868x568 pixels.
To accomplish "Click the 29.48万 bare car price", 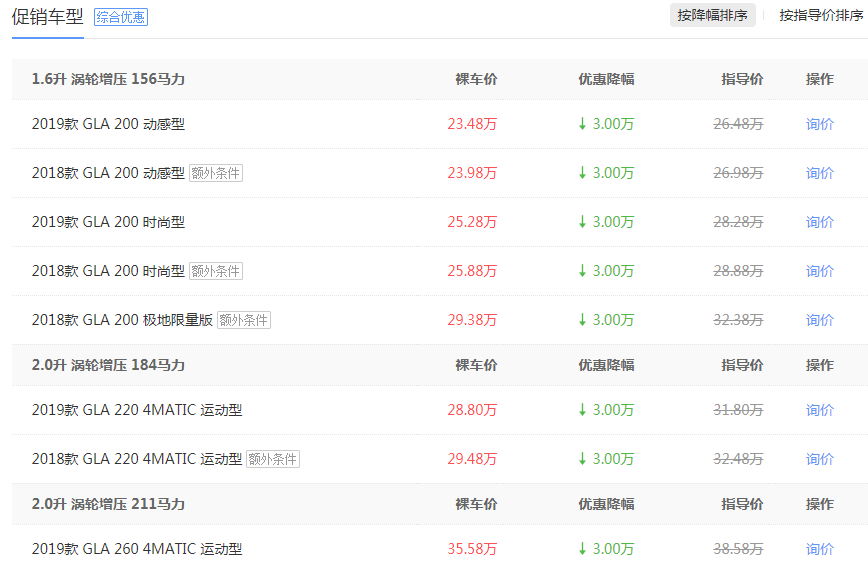I will [x=472, y=459].
